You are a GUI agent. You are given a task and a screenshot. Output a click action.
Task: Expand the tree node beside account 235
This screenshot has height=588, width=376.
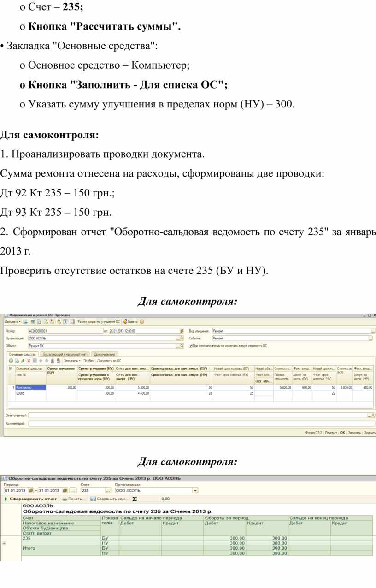[x=4, y=543]
